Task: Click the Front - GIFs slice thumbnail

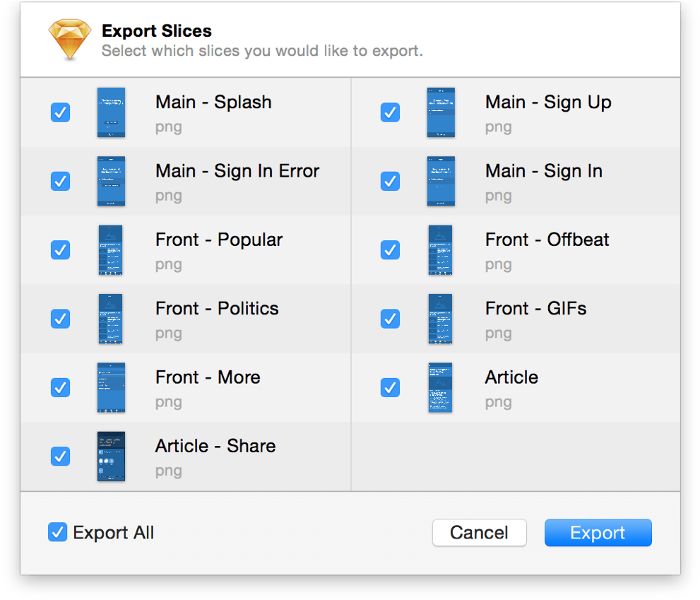Action: coord(441,319)
